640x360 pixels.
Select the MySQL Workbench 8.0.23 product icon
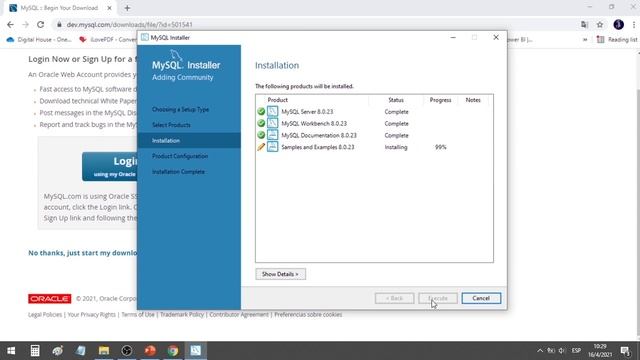[272, 123]
